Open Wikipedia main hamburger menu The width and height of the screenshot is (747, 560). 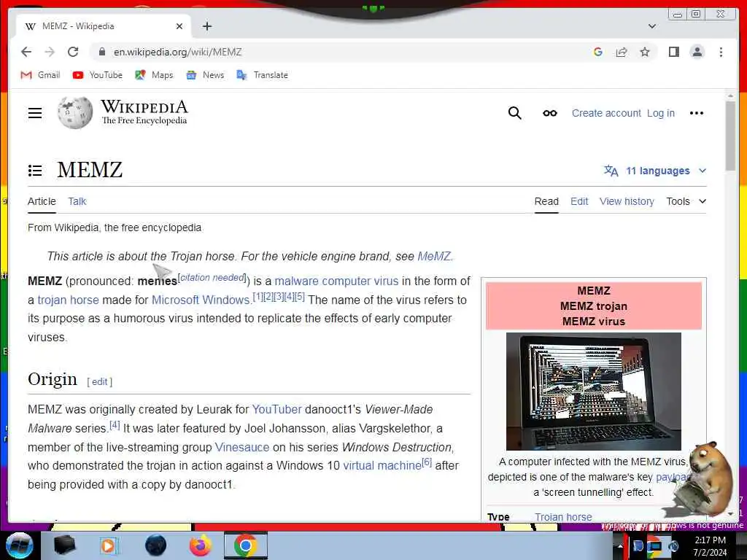[35, 113]
